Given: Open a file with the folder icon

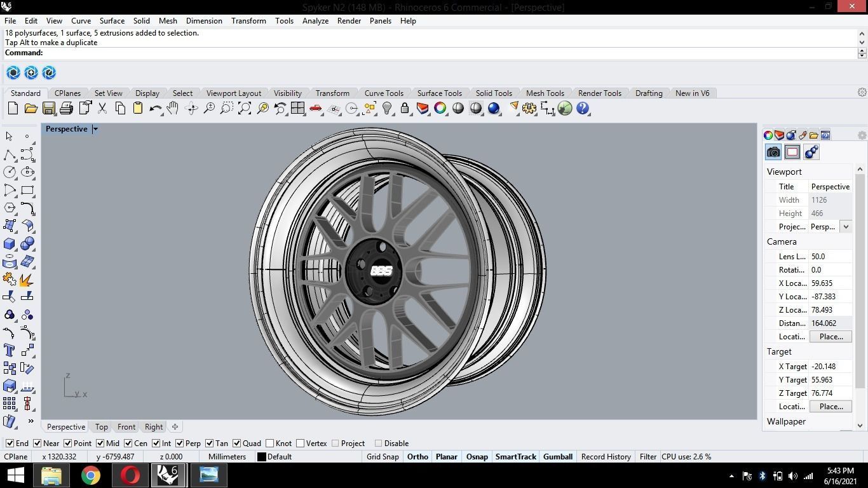Looking at the screenshot, I should [x=31, y=109].
